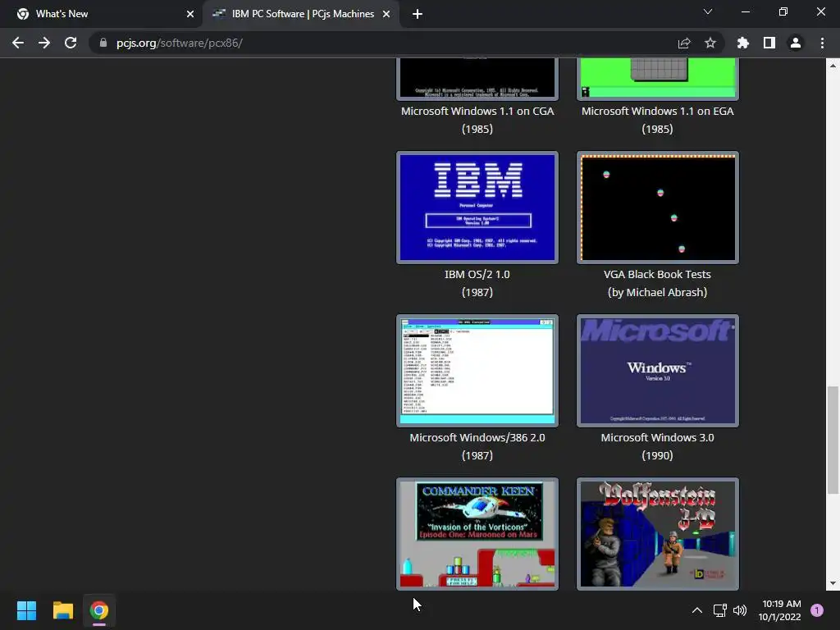
Task: Open Microsoft Windows 1.1 on EGA thumbnail
Action: (x=657, y=78)
